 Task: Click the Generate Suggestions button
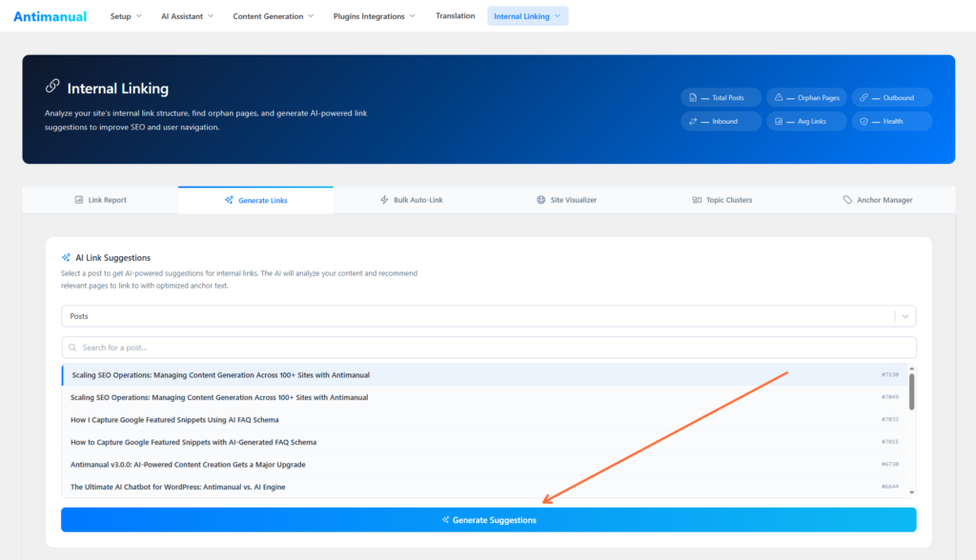pyautogui.click(x=488, y=520)
